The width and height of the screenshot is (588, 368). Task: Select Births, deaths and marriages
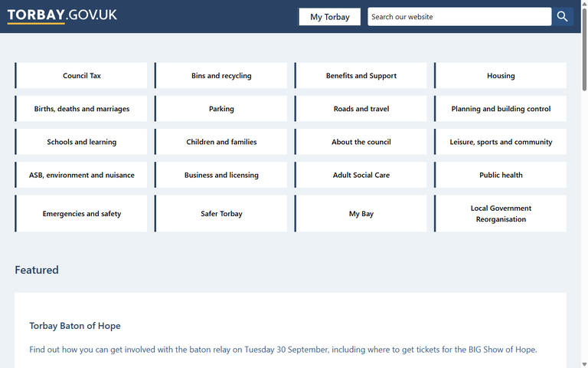coord(81,109)
